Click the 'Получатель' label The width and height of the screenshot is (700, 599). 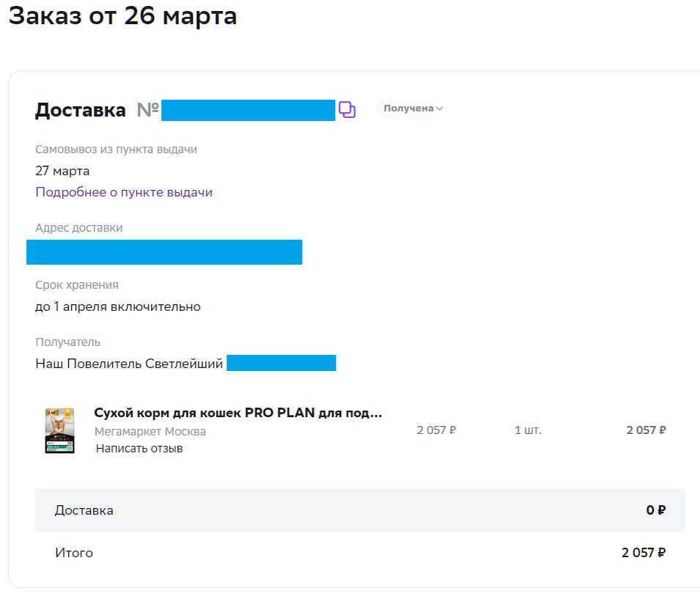[x=68, y=342]
